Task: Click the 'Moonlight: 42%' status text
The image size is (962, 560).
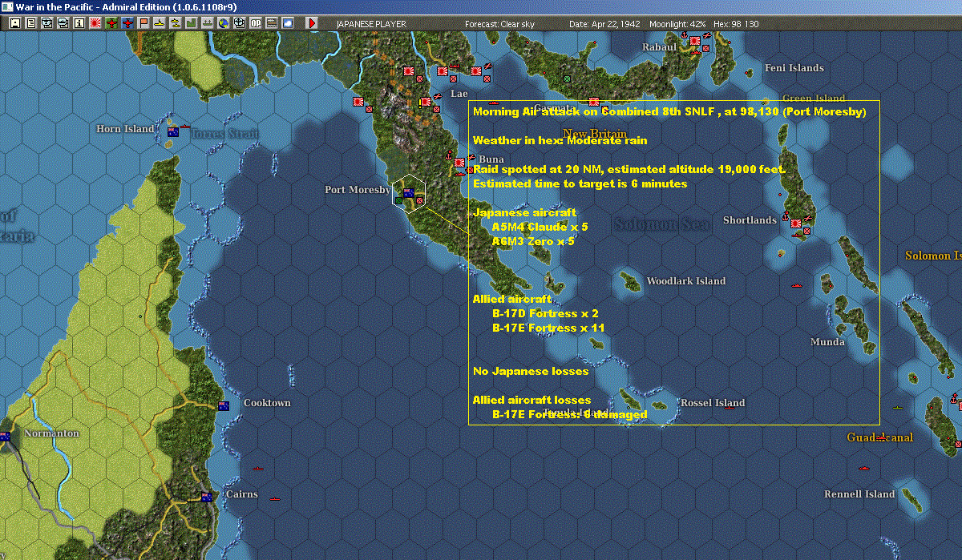Action: (x=677, y=24)
